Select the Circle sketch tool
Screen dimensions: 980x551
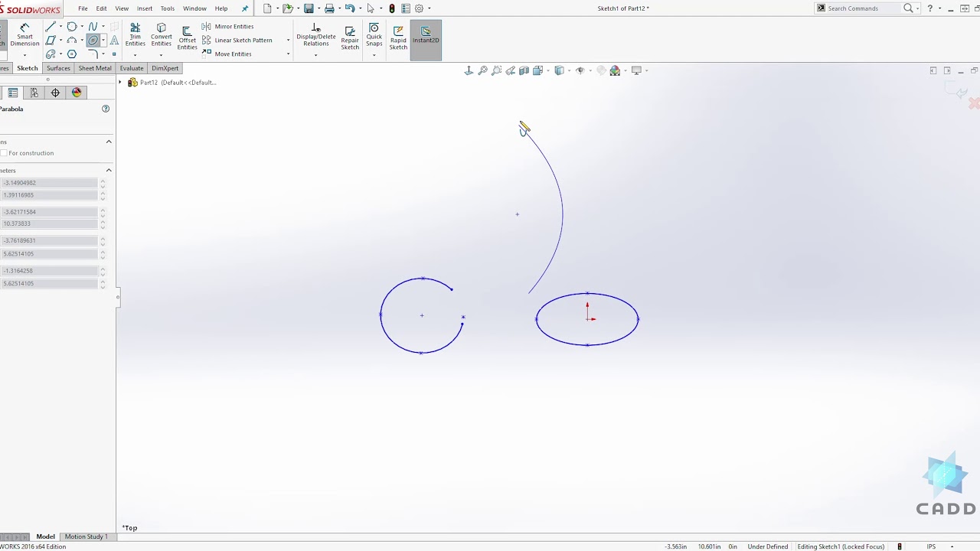pyautogui.click(x=72, y=27)
